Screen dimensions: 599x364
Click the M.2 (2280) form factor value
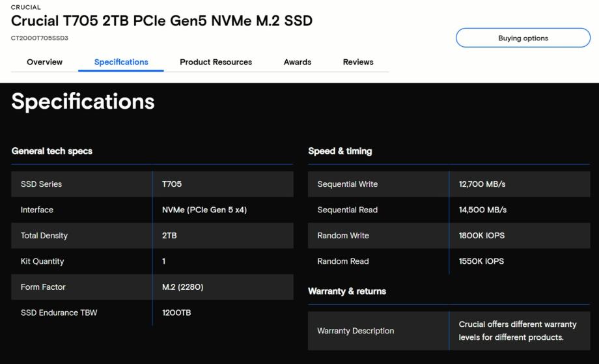click(x=183, y=287)
